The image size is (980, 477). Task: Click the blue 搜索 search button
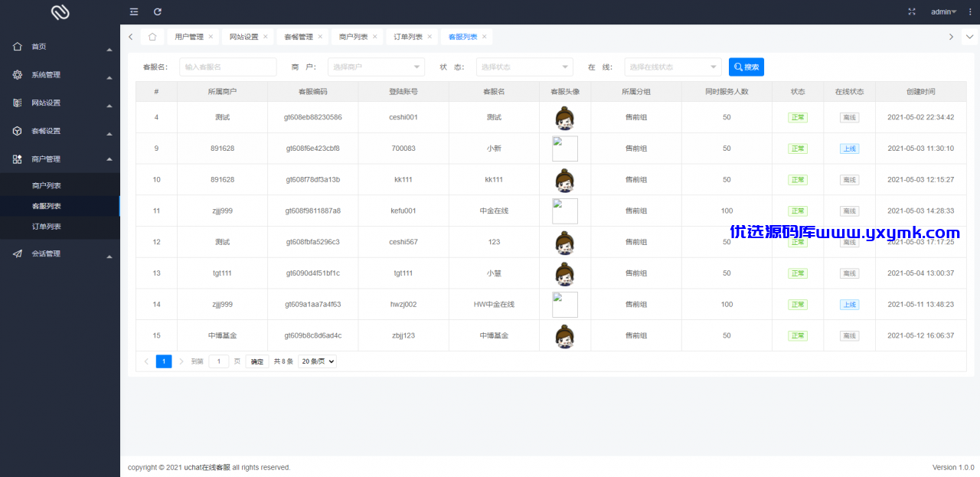click(746, 67)
